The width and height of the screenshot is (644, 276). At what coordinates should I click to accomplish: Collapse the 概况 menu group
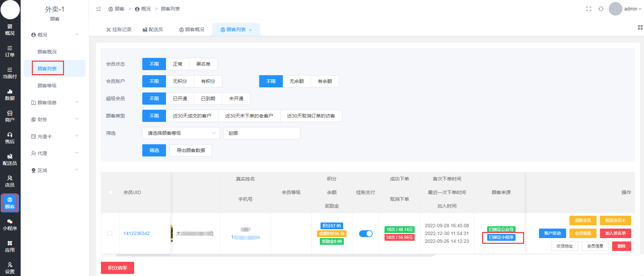coord(55,35)
